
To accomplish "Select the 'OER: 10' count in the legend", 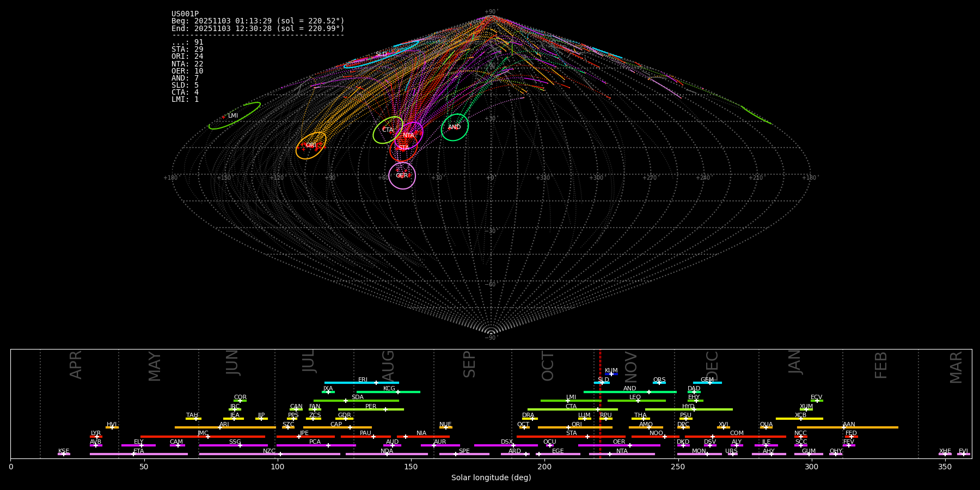I will pos(187,71).
